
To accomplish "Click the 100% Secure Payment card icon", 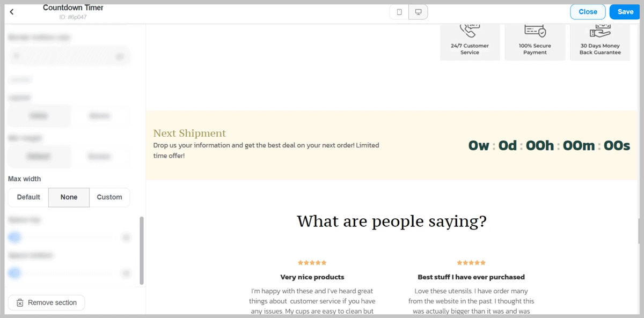I will 535,30.
